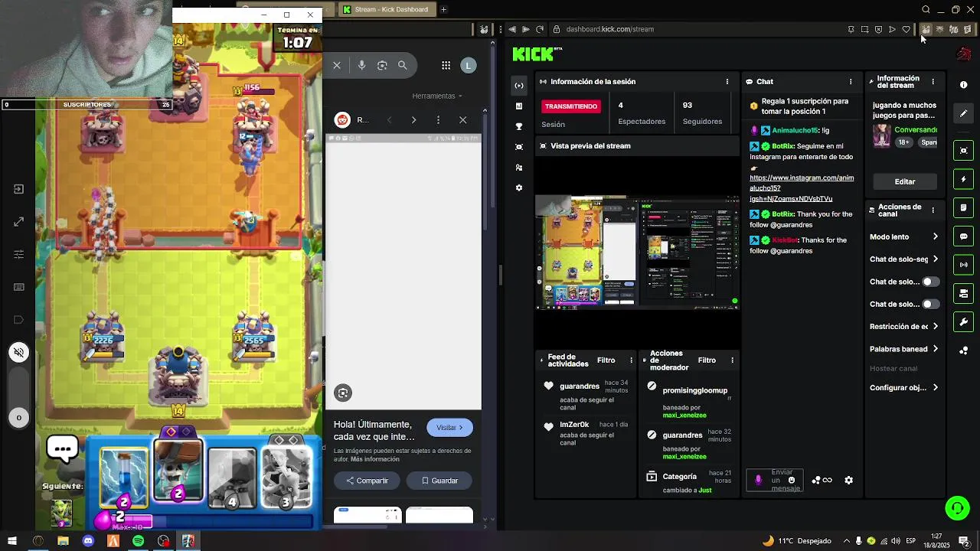980x551 pixels.
Task: Toggle the broadcast signal widget in right rail
Action: (x=963, y=265)
